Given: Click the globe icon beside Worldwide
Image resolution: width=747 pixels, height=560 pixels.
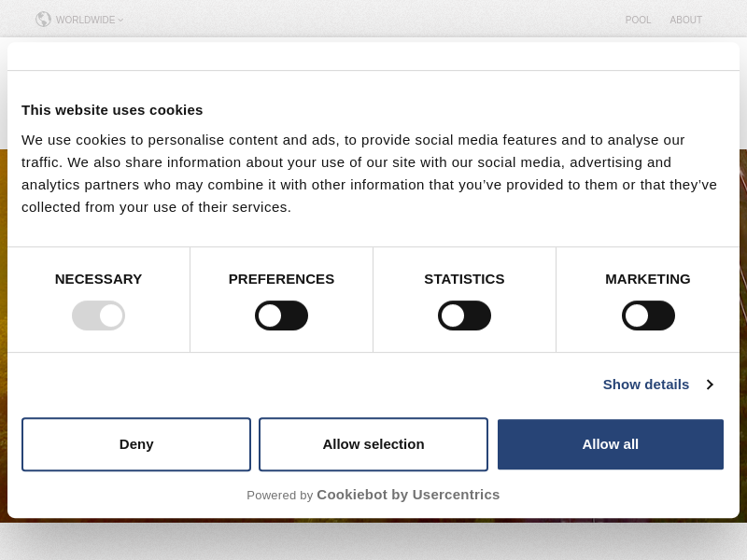Looking at the screenshot, I should (43, 20).
